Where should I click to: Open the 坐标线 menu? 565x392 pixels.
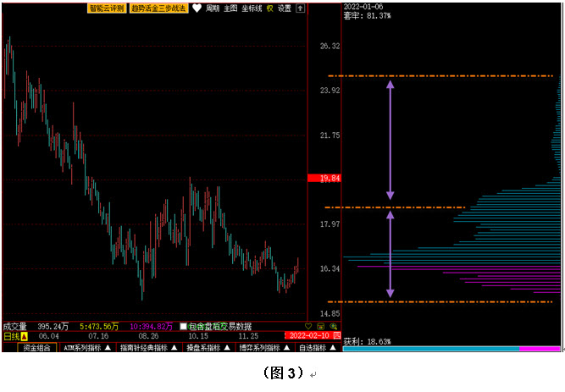tap(252, 8)
